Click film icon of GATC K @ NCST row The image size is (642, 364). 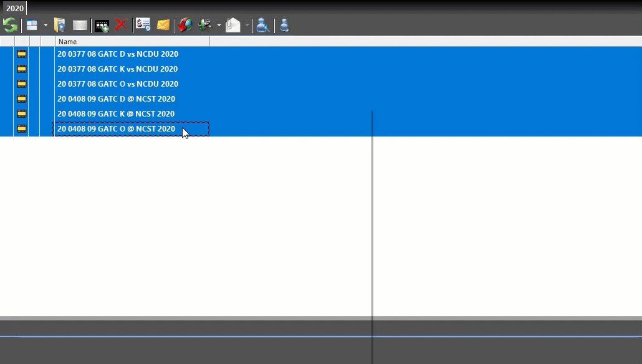[x=21, y=114]
